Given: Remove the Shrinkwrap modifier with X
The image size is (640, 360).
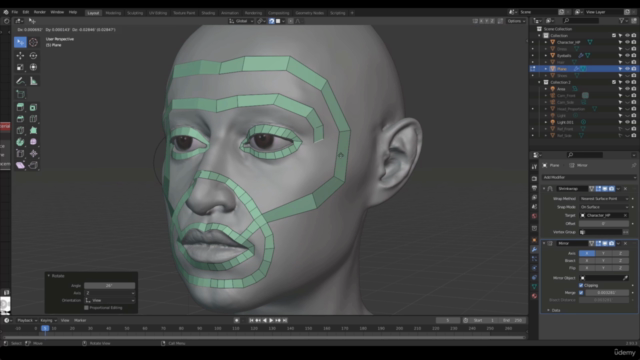Looking at the screenshot, I should [625, 189].
